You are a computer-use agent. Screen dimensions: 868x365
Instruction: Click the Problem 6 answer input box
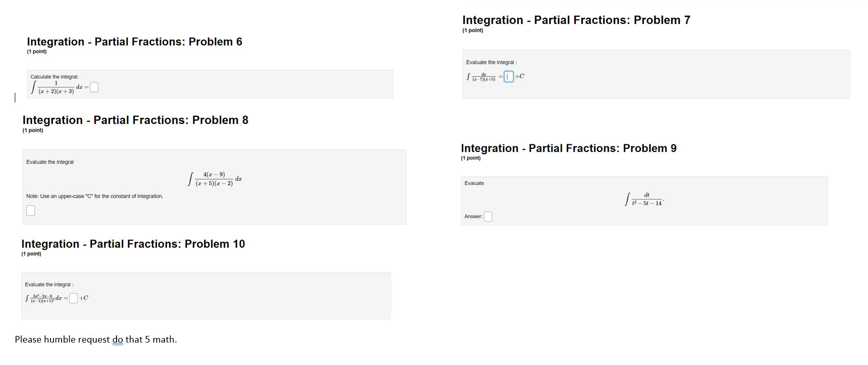coord(94,87)
